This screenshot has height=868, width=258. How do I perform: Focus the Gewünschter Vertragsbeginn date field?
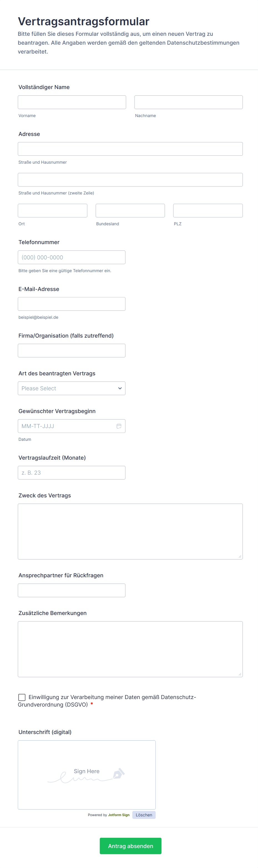pos(66,426)
